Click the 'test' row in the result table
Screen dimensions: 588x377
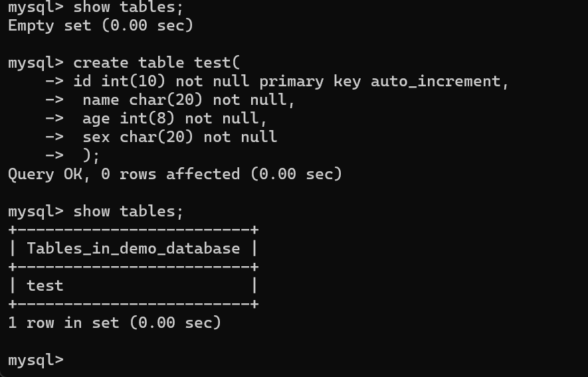point(45,286)
